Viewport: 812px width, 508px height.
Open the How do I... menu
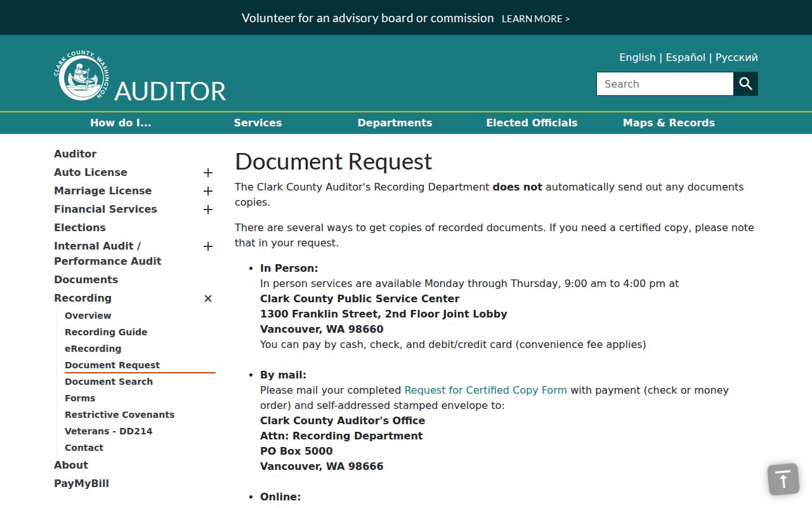click(121, 123)
